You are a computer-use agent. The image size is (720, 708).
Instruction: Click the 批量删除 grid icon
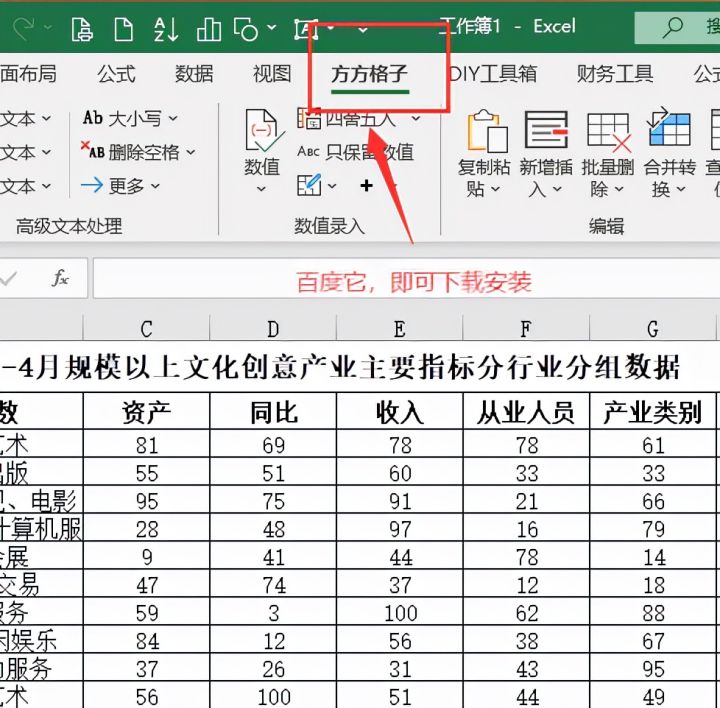click(608, 132)
